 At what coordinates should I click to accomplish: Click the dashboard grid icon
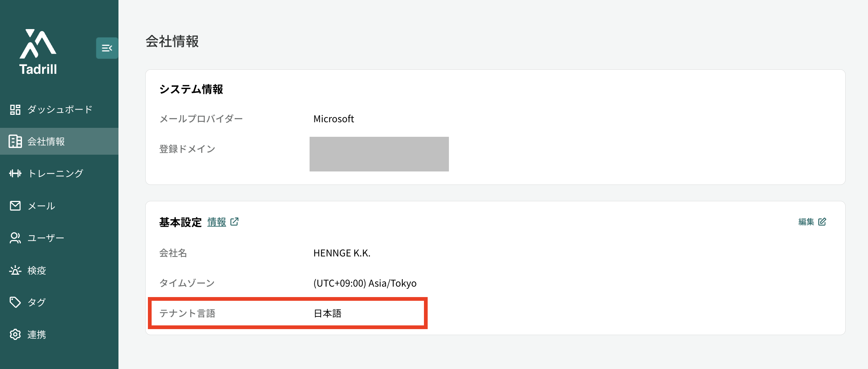pyautogui.click(x=15, y=110)
